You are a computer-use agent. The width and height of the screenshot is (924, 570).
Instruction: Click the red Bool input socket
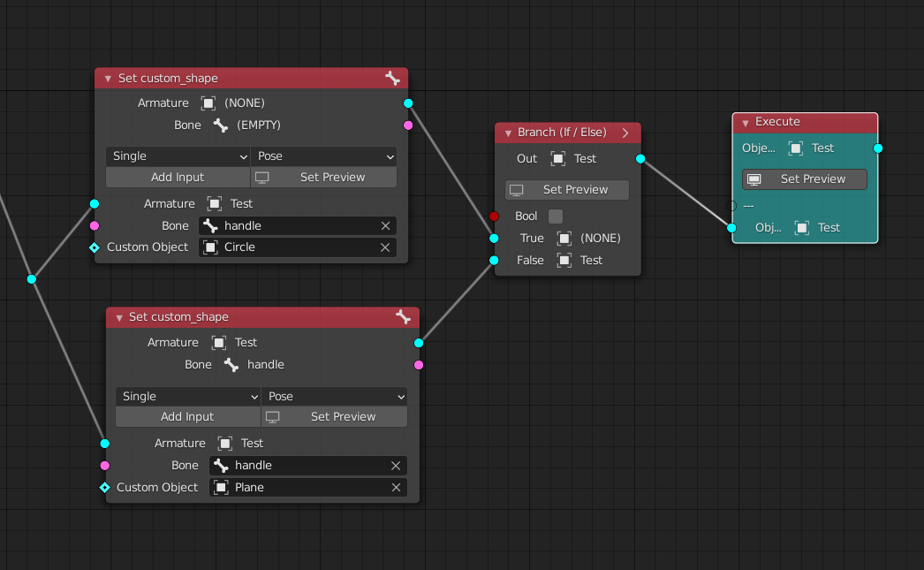point(494,217)
